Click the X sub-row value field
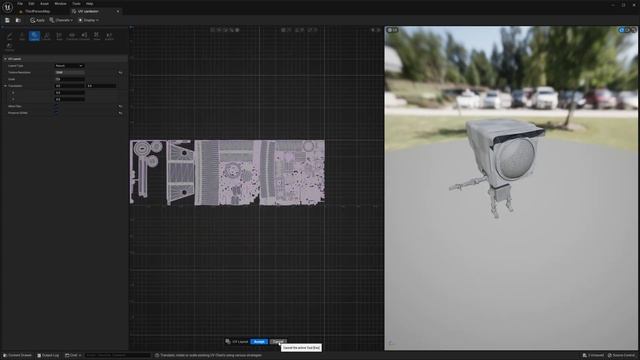640x360 pixels. (69, 93)
